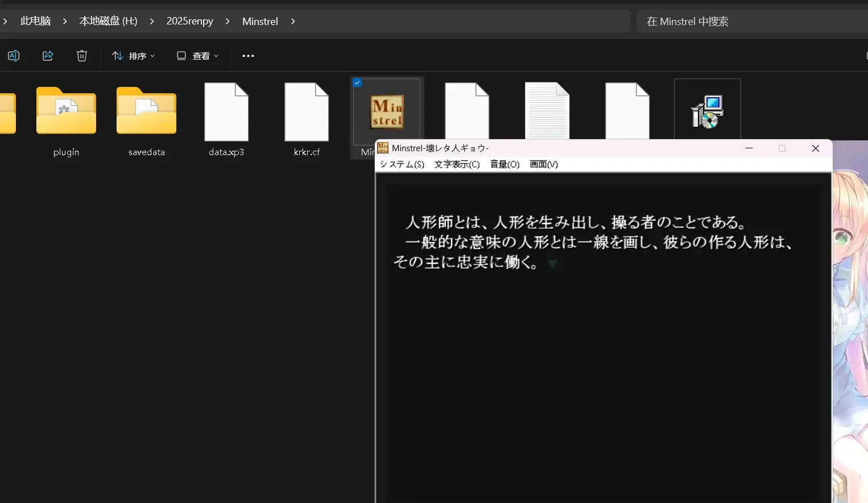868x503 pixels.
Task: Open the 文字表示(C) menu
Action: point(457,164)
